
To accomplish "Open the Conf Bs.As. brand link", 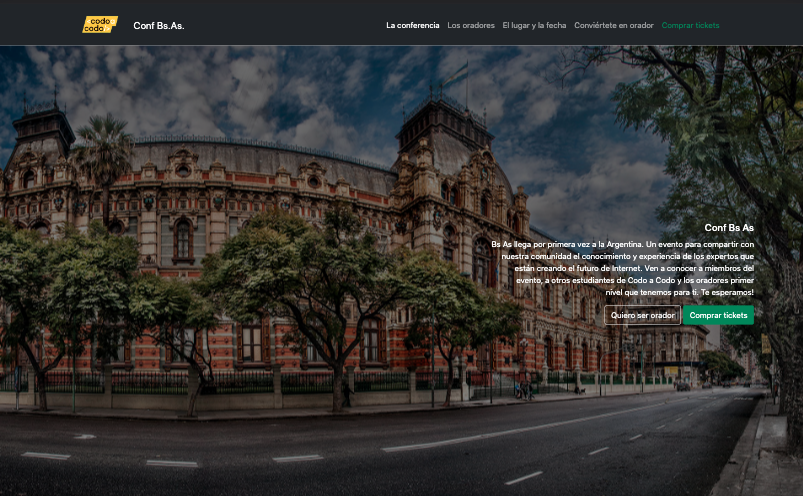I will [159, 26].
